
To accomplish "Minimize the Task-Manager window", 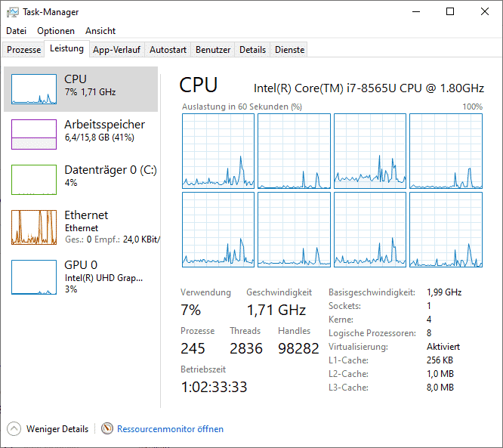I will (x=416, y=12).
